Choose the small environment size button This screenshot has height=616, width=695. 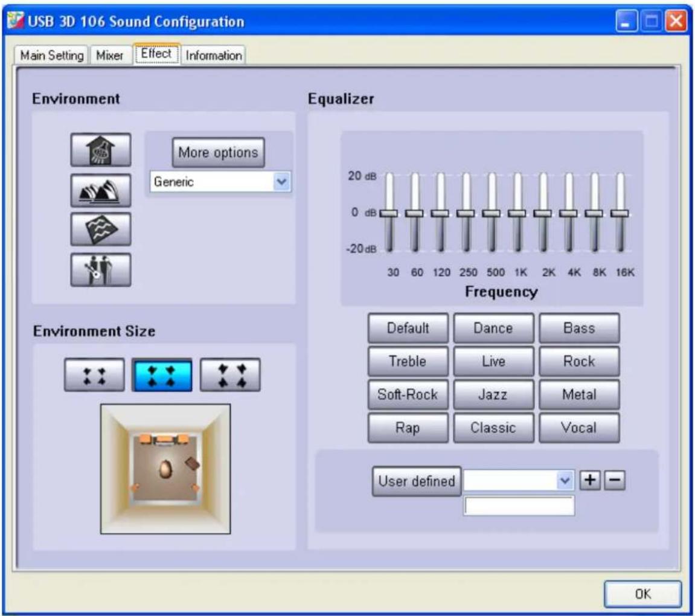coord(94,375)
